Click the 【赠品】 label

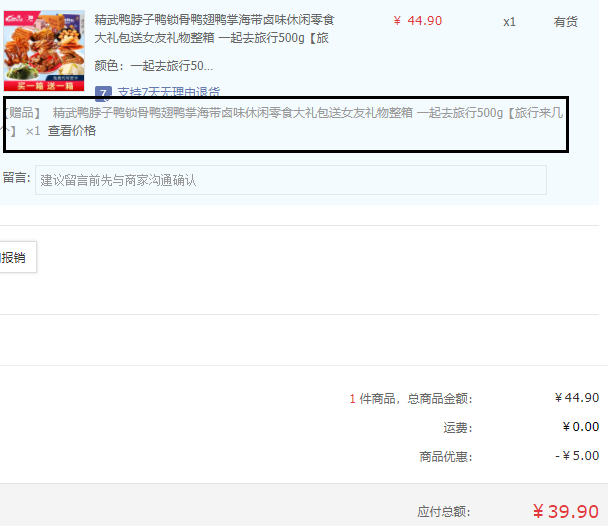(22, 113)
